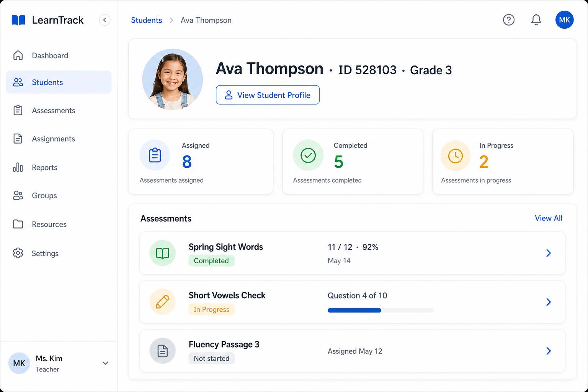Click the score '11 / 12 · 92%'

click(353, 247)
